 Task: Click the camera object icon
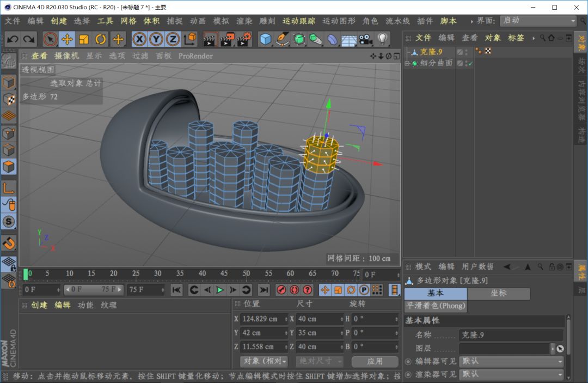pyautogui.click(x=365, y=39)
